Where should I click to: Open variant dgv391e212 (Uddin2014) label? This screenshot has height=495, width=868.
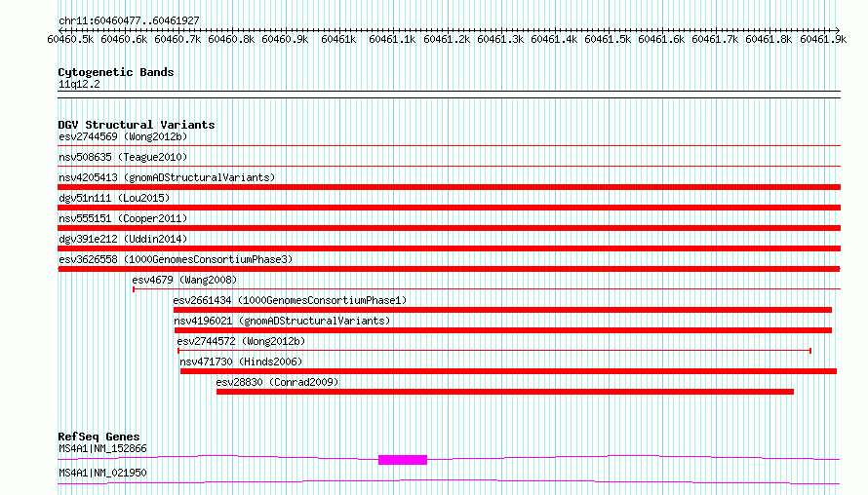(x=123, y=239)
